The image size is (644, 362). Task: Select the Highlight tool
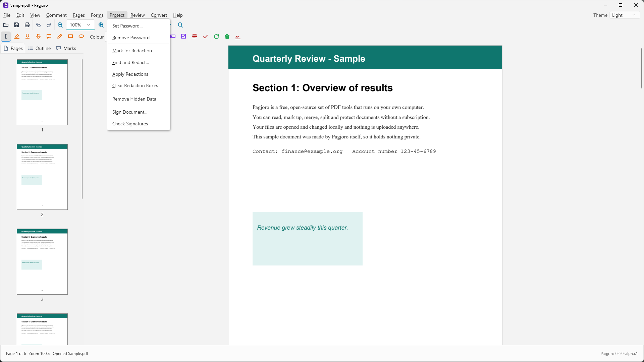(x=17, y=37)
